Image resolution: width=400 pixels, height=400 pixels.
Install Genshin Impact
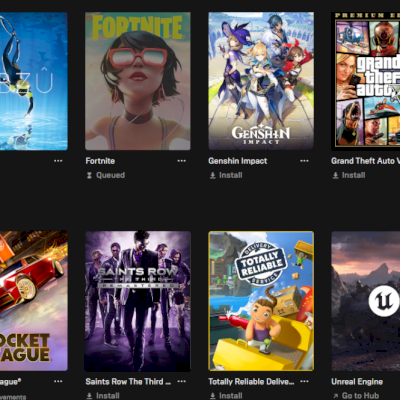coord(226,175)
